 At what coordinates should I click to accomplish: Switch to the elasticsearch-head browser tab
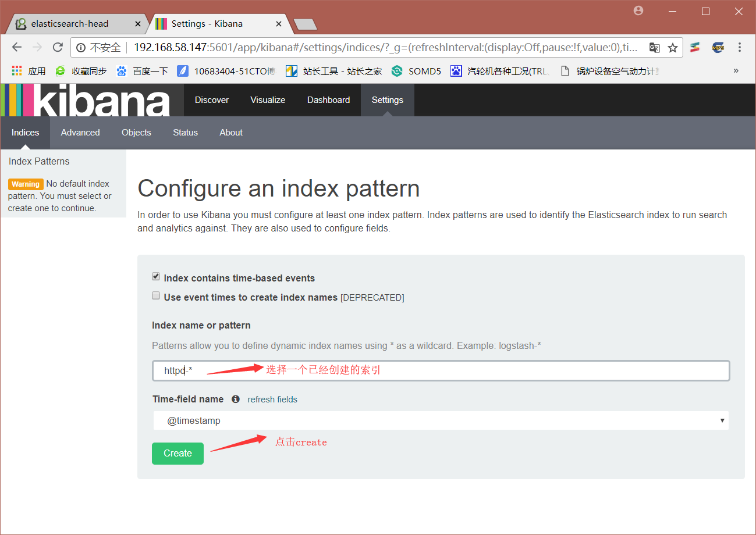click(x=76, y=24)
